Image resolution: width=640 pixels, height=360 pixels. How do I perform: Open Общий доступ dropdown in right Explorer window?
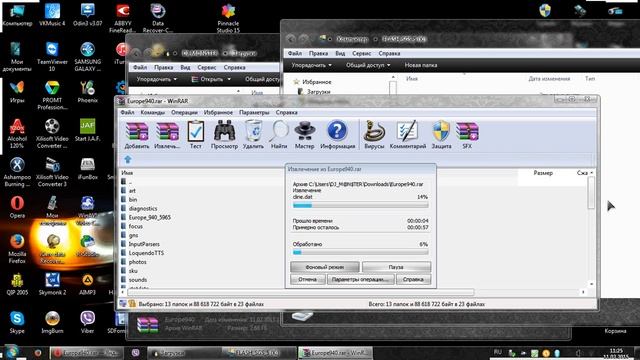click(x=368, y=65)
